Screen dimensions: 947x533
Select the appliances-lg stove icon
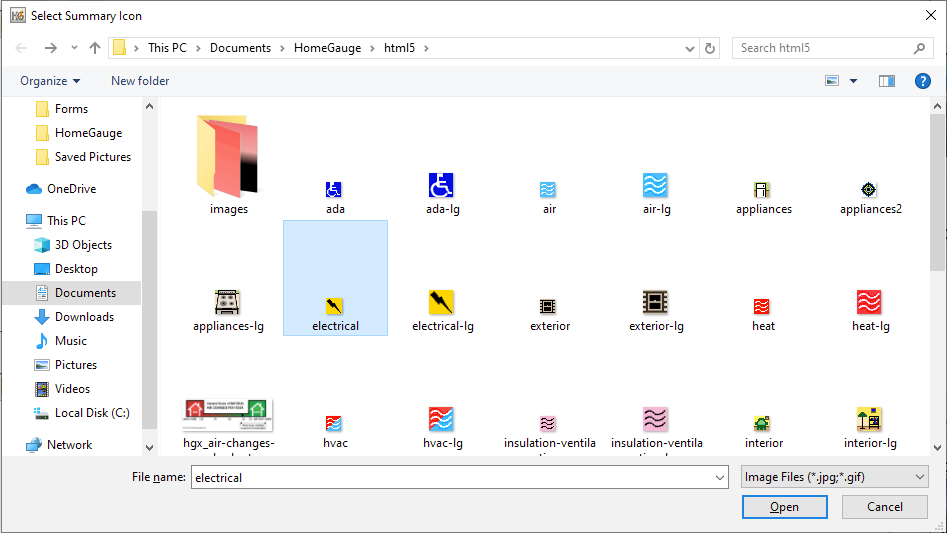(228, 302)
